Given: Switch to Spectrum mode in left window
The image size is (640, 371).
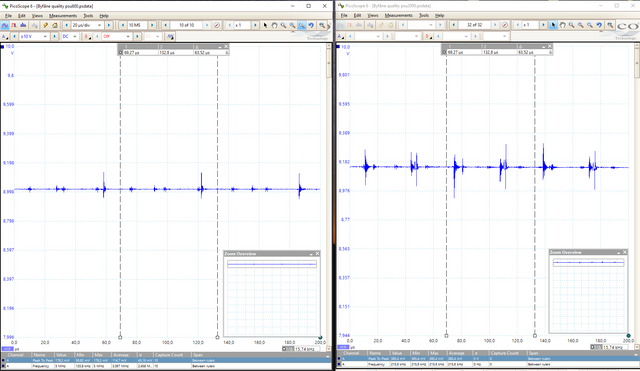Looking at the screenshot, I should [23, 25].
